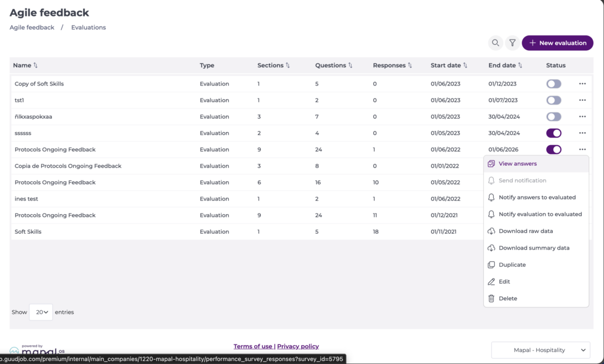Viewport: 604px width, 364px height.
Task: Click Protocols Ongoing Feedback with 10 responses
Action: tap(55, 182)
